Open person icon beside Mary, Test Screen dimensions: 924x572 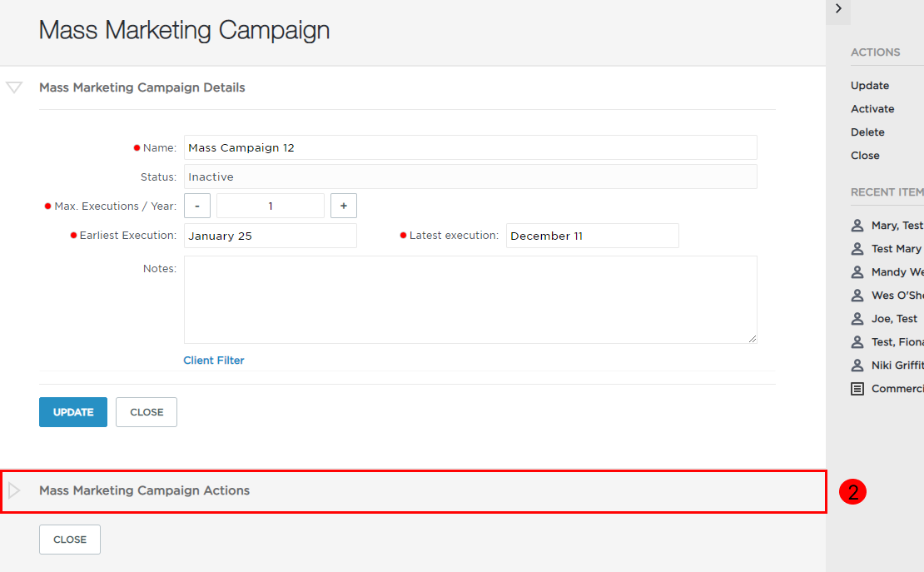pyautogui.click(x=857, y=226)
